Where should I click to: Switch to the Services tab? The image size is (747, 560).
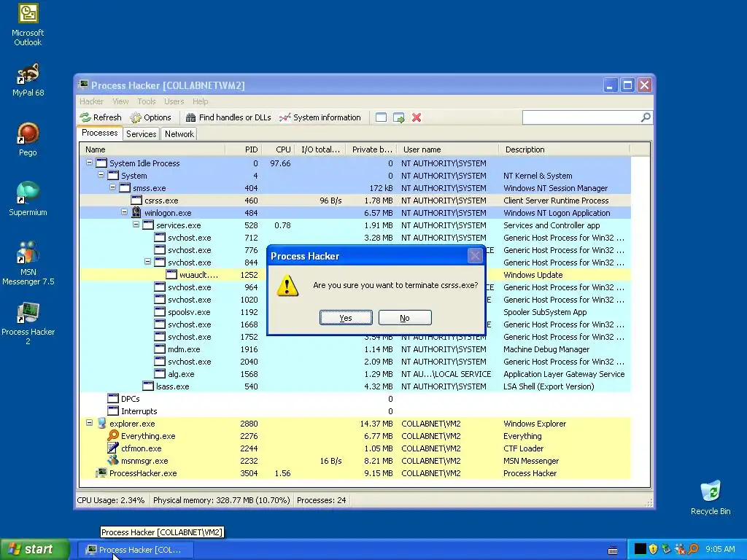click(141, 134)
